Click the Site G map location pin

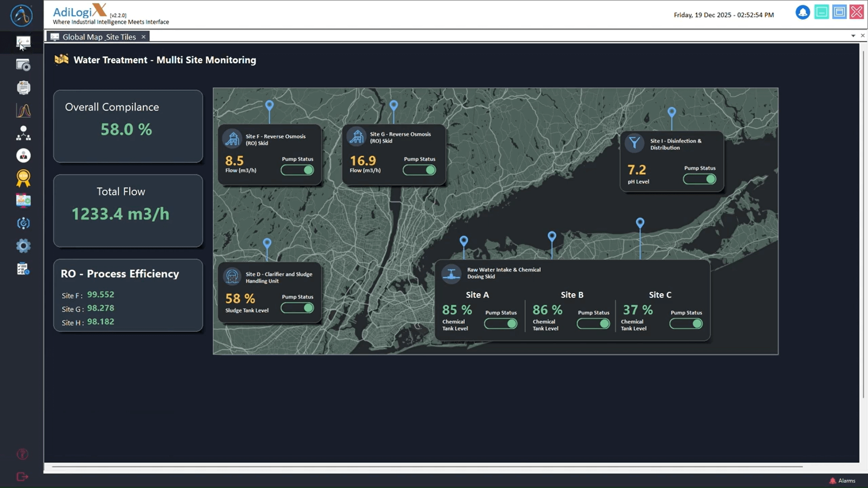(394, 106)
